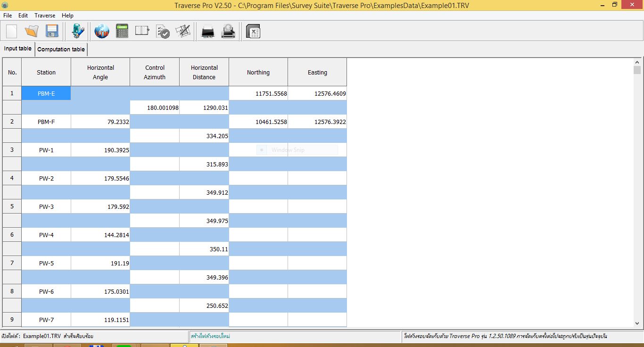The width and height of the screenshot is (644, 347).
Task: Run the traverse verification check tool
Action: 163,31
